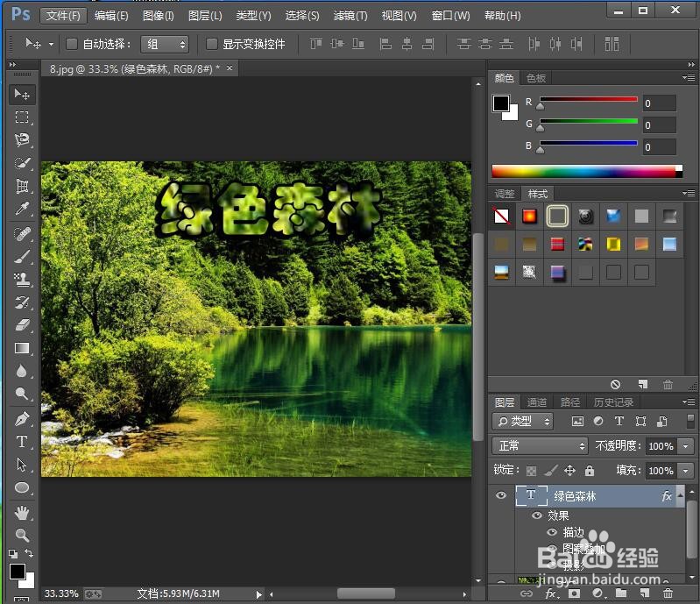
Task: Create a new group folder
Action: (621, 593)
